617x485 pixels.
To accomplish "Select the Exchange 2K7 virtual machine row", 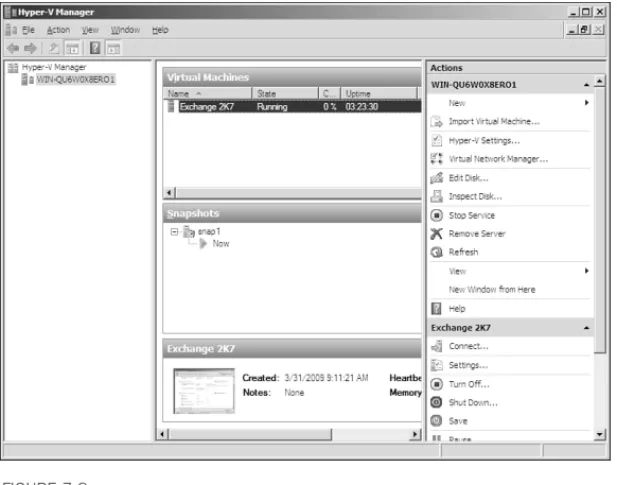I will click(x=293, y=107).
